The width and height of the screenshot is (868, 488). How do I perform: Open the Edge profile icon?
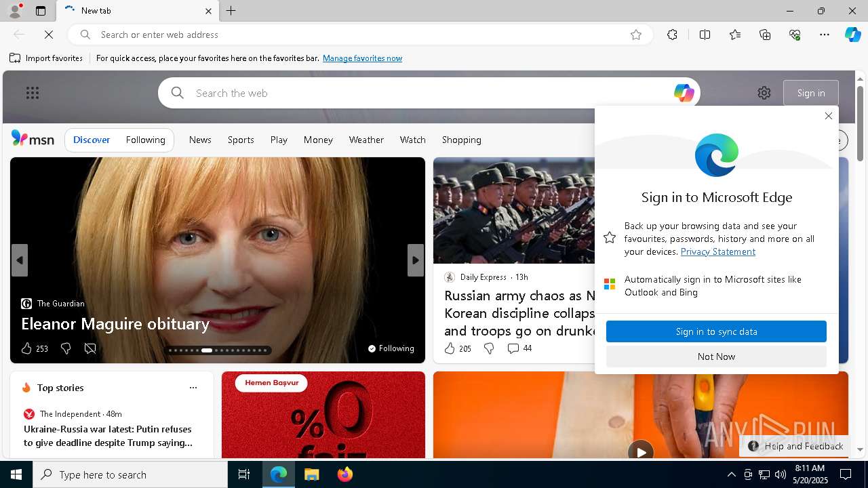(x=14, y=11)
